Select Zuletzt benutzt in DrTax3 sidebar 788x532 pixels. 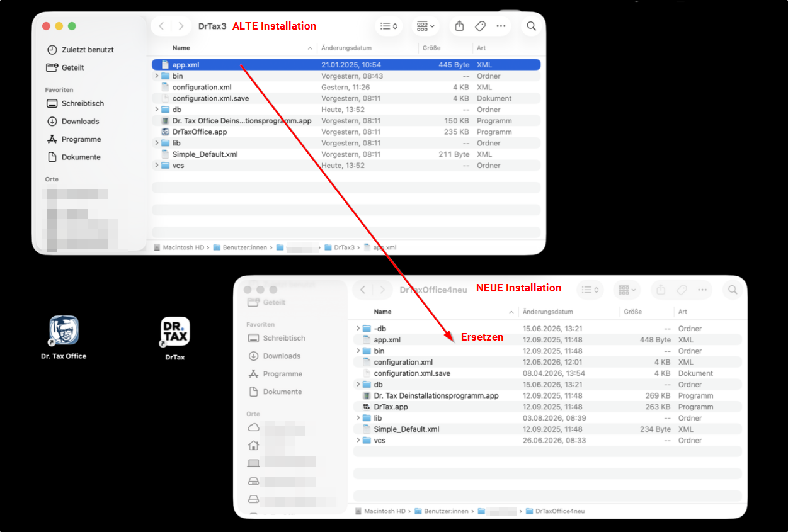(80, 50)
